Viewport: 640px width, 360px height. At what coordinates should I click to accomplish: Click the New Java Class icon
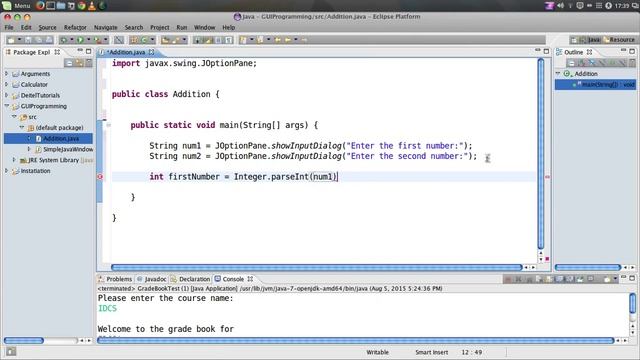tap(144, 40)
